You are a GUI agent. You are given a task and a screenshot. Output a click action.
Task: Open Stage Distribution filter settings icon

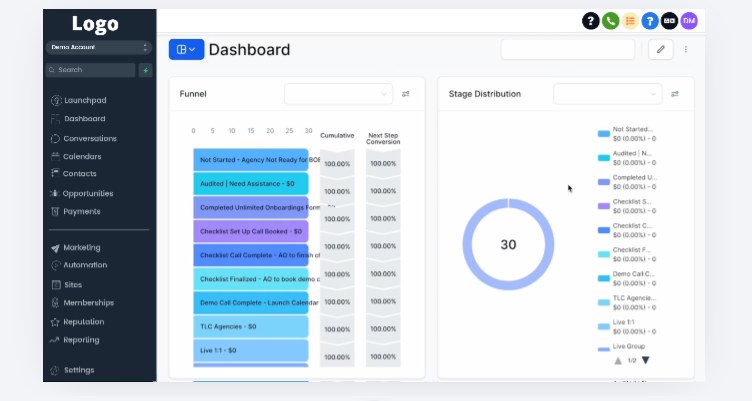(x=675, y=94)
